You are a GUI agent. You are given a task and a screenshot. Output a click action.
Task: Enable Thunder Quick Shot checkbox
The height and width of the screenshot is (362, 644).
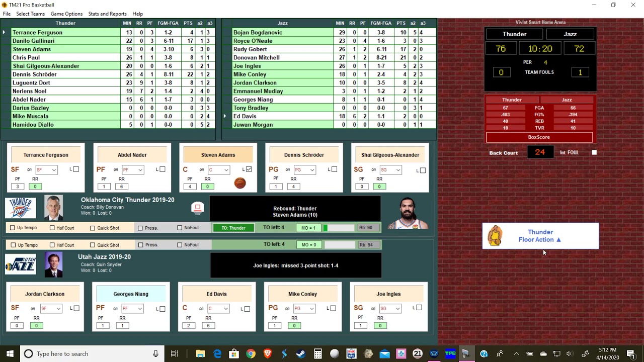[93, 228]
